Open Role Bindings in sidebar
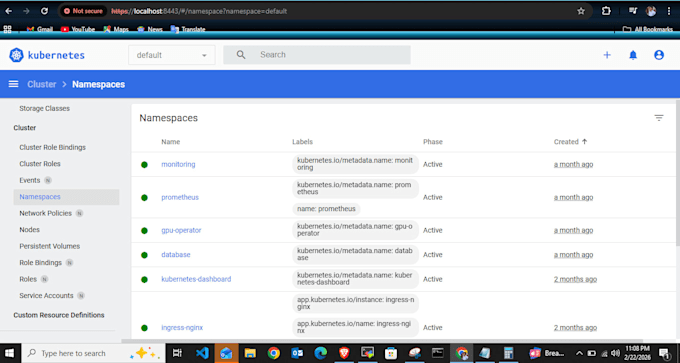 (x=40, y=263)
